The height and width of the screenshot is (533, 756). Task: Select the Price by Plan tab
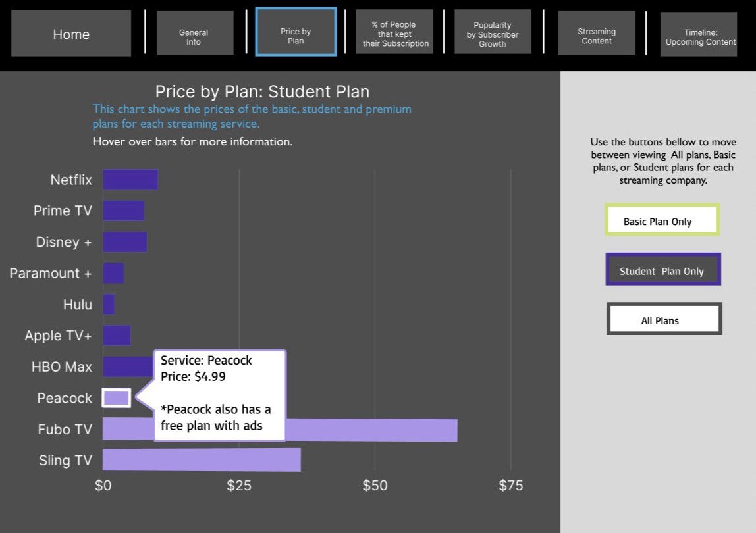click(296, 32)
